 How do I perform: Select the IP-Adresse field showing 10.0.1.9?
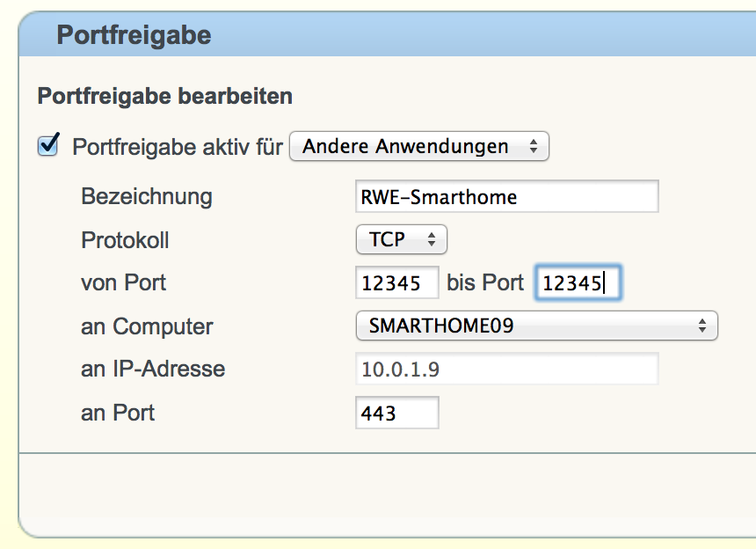coord(506,369)
